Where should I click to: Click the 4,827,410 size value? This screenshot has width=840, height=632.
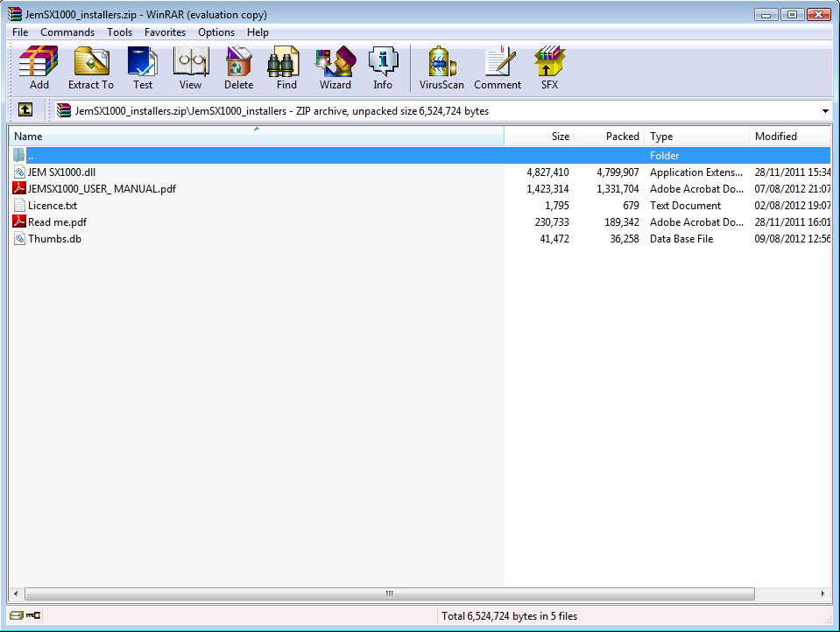click(547, 172)
